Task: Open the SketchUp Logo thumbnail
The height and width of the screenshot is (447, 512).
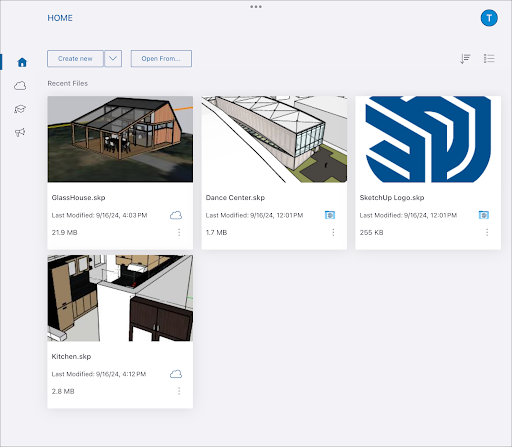Action: click(x=428, y=139)
